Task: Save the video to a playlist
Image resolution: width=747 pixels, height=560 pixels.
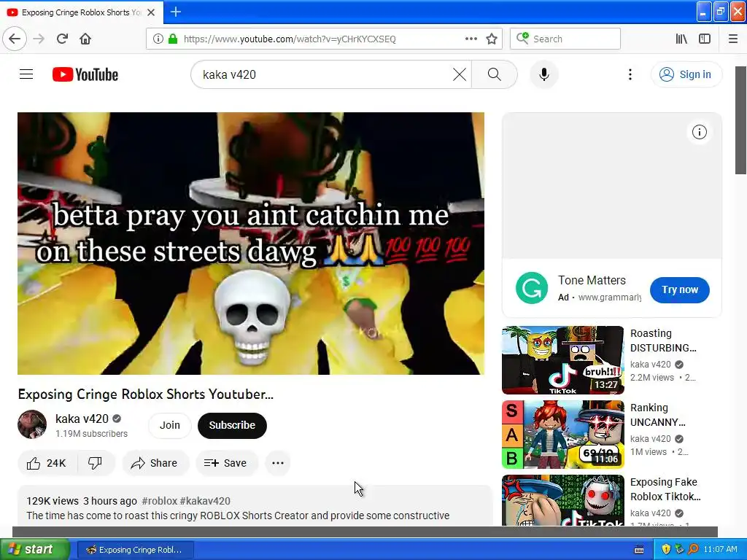Action: (x=226, y=463)
